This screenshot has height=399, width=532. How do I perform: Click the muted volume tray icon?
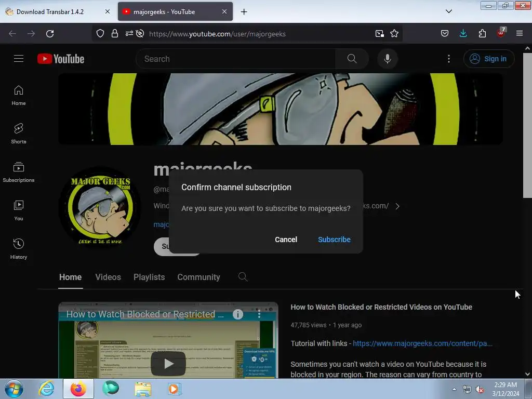pos(480,390)
